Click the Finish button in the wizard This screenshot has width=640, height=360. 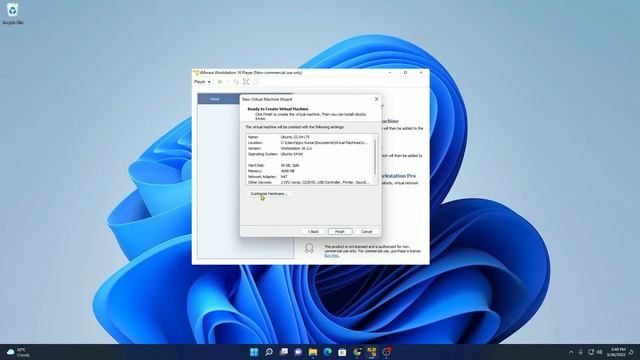pyautogui.click(x=340, y=231)
